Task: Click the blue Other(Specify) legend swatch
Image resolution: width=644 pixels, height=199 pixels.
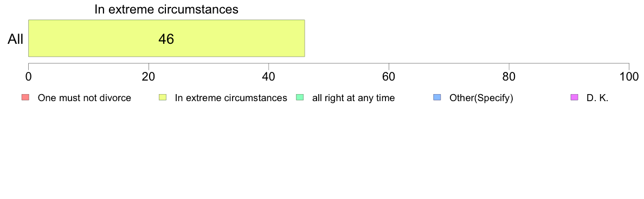Action: pos(436,97)
